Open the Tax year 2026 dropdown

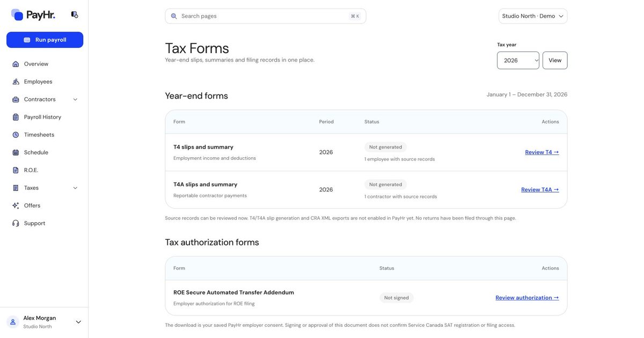coord(518,61)
